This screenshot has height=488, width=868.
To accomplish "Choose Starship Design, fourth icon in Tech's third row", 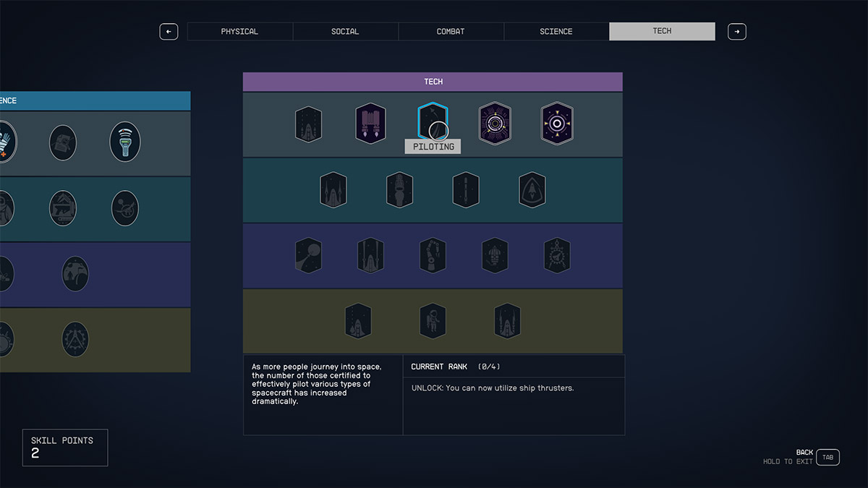I will tap(495, 256).
